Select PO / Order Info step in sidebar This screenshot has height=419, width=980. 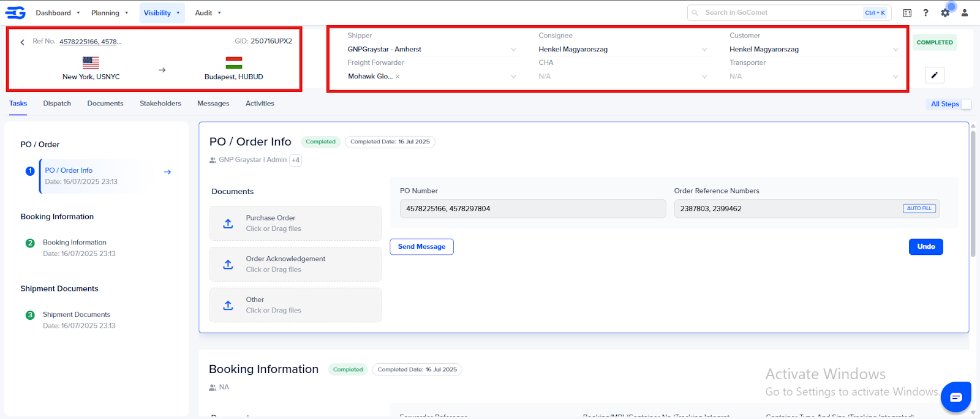(94, 176)
